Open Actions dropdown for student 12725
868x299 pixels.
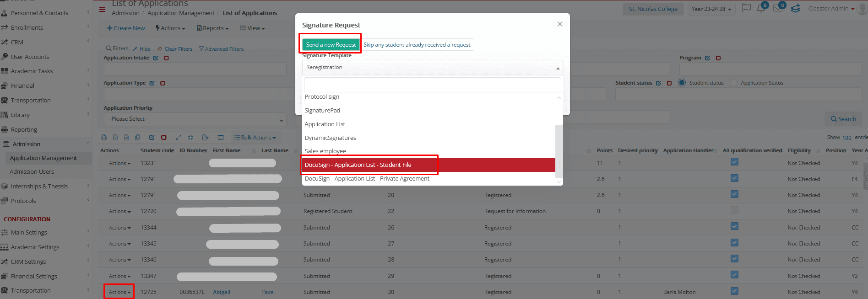pyautogui.click(x=119, y=292)
